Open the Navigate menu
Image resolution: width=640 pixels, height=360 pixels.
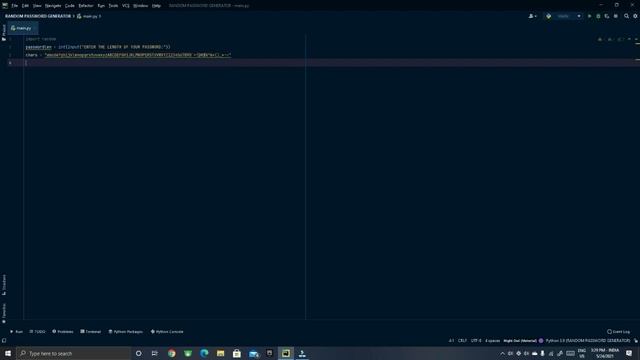[53, 6]
